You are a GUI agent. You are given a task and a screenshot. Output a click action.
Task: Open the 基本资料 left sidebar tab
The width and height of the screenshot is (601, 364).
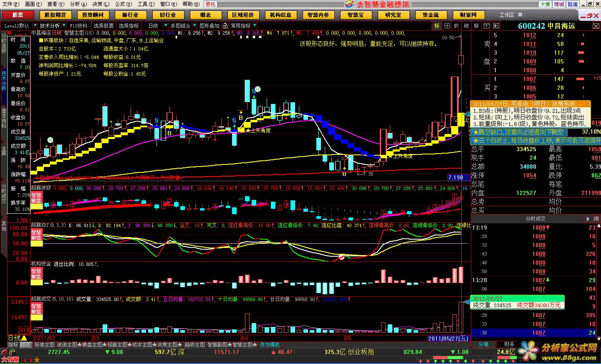coord(3,118)
